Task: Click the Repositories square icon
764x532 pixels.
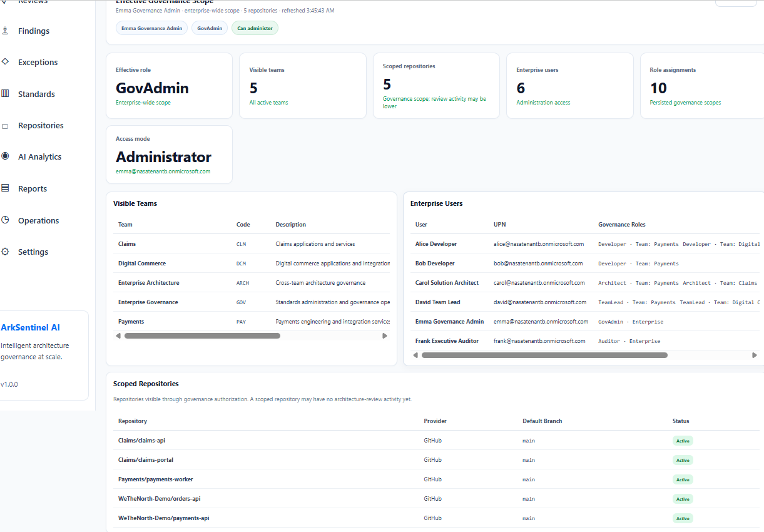Action: tap(5, 126)
